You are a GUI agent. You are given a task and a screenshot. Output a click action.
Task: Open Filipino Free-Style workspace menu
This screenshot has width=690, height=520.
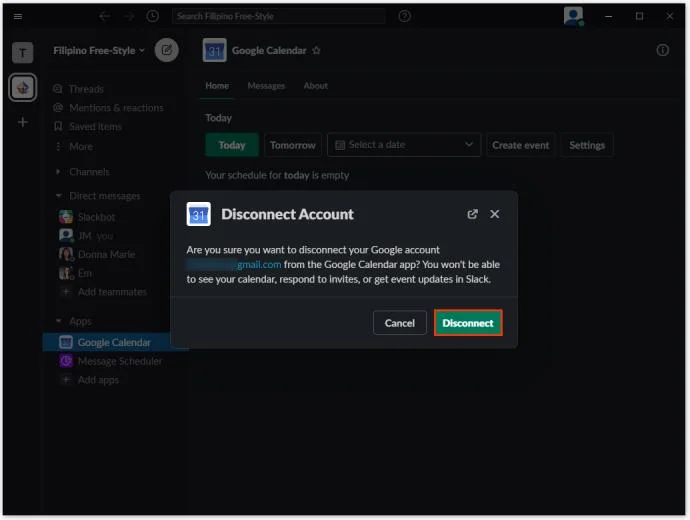click(x=99, y=51)
